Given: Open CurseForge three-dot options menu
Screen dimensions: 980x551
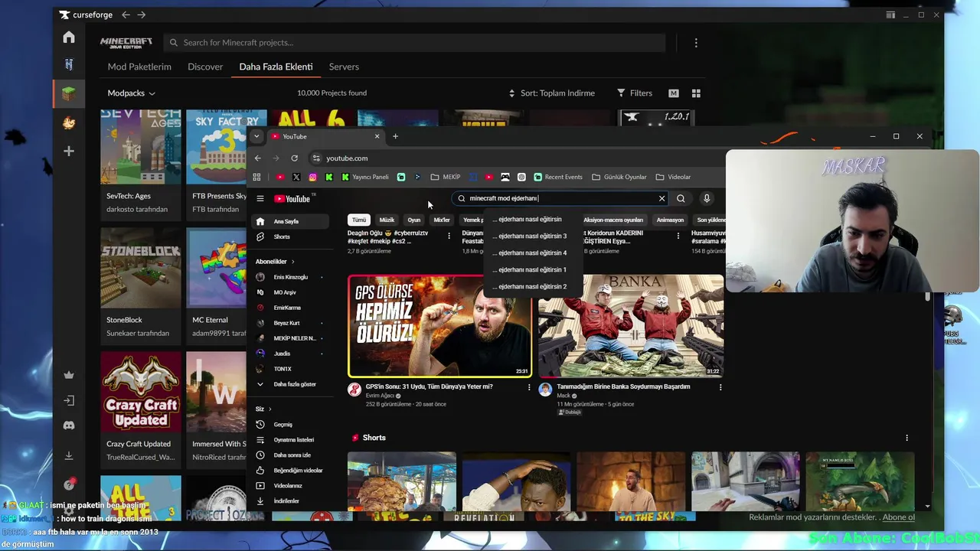Looking at the screenshot, I should tap(696, 43).
